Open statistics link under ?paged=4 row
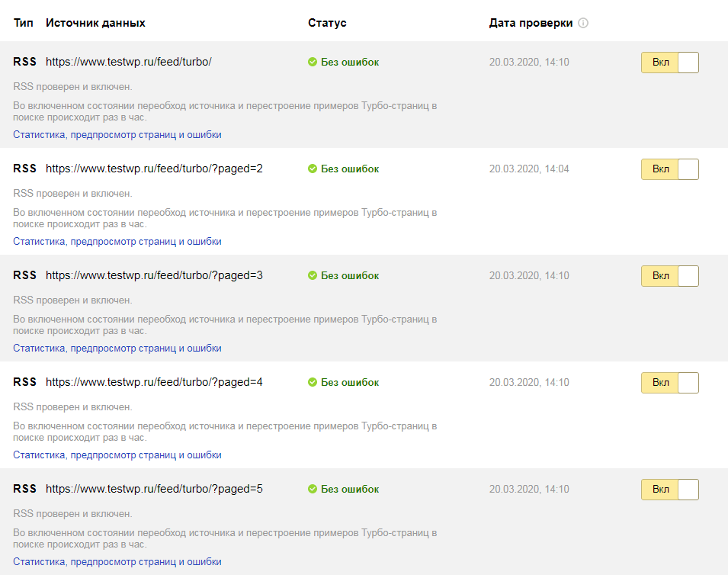The image size is (728, 575). pyautogui.click(x=117, y=455)
